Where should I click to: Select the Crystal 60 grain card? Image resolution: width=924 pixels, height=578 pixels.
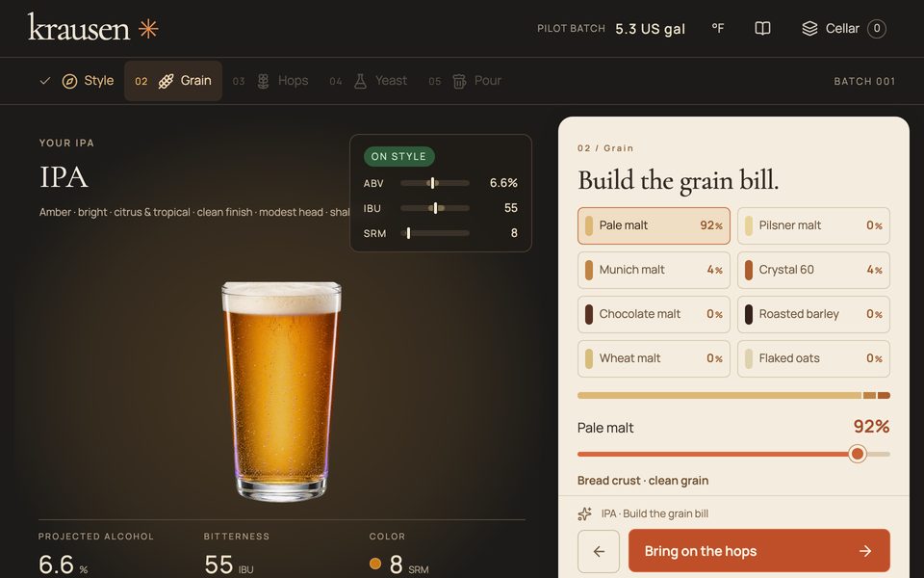point(813,270)
